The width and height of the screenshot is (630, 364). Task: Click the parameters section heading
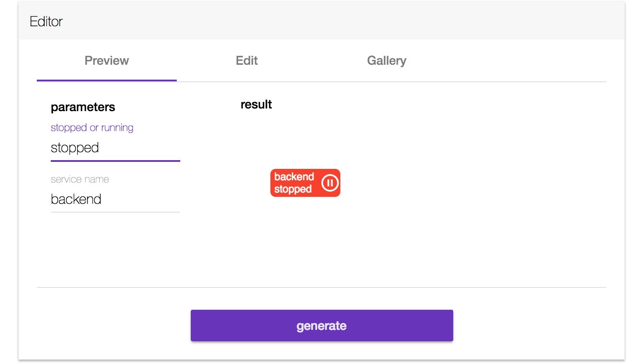(83, 107)
